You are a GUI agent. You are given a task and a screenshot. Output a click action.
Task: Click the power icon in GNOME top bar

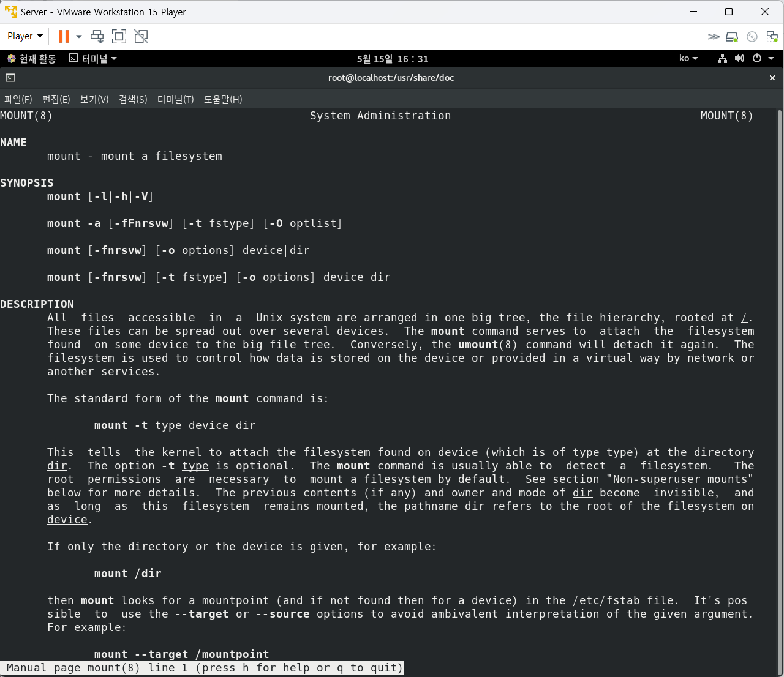pos(757,59)
